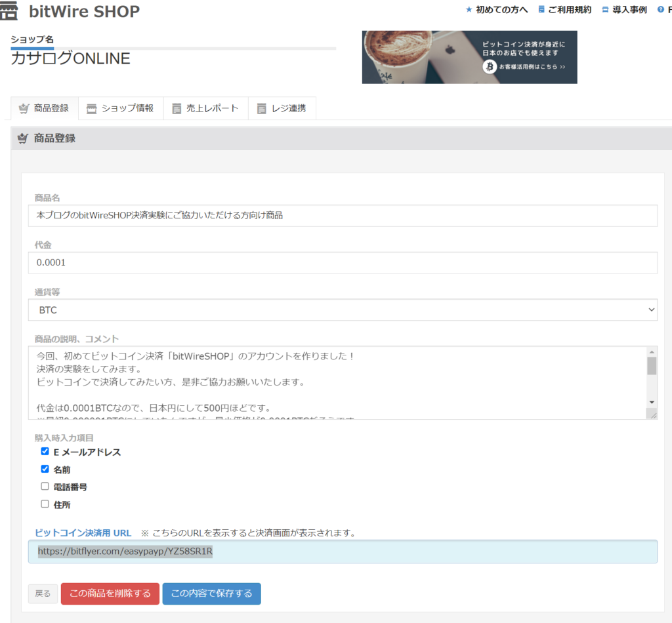Click the register icon on レジ連携 tab

click(x=260, y=108)
